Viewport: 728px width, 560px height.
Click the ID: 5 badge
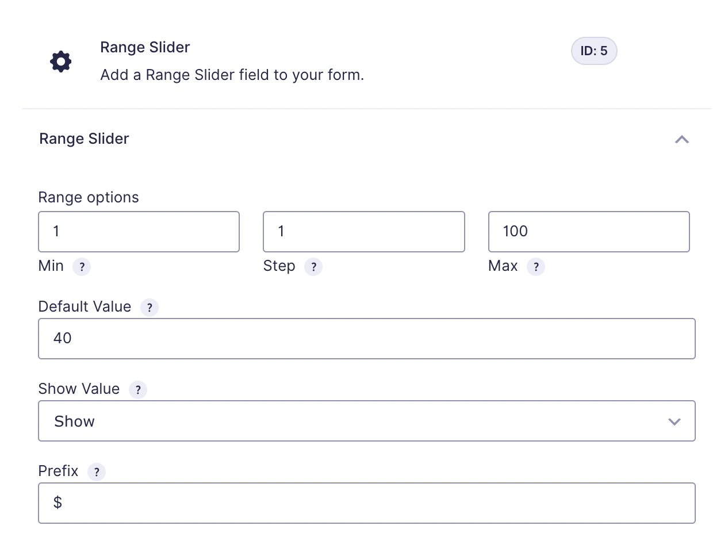point(594,51)
